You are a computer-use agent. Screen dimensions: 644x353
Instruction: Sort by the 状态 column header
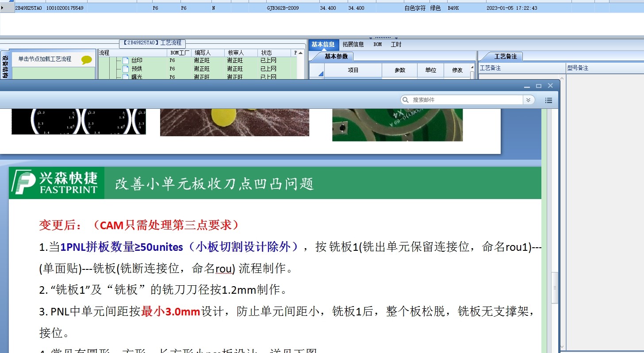pyautogui.click(x=275, y=53)
